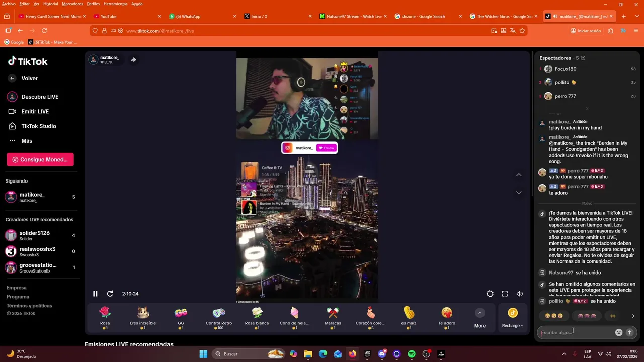644x362 pixels.
Task: Send the Maracas gift
Action: tap(333, 318)
